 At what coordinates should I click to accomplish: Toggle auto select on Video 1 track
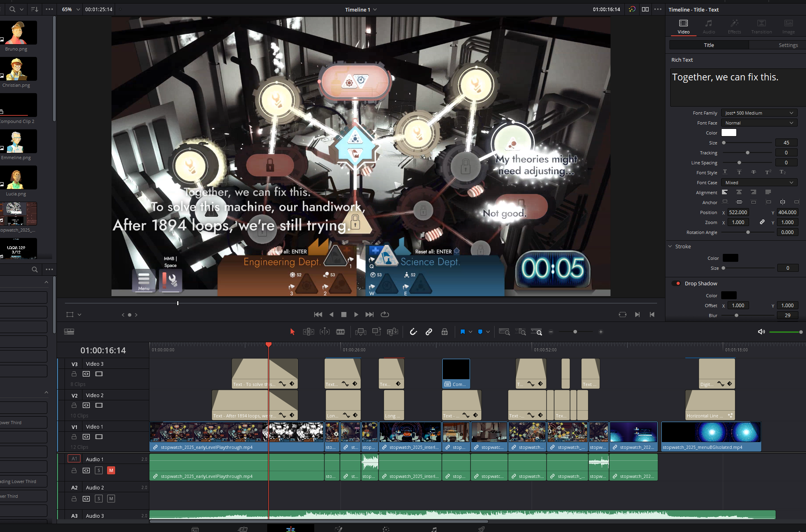coord(86,437)
